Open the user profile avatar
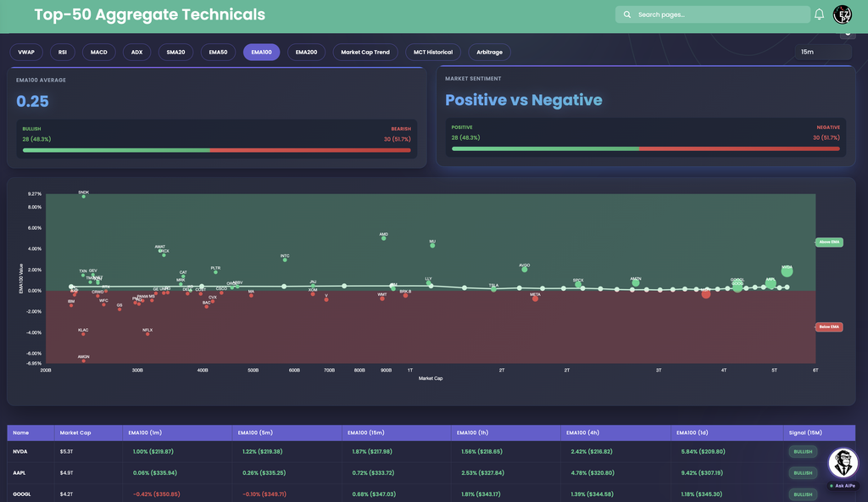868x502 pixels. coord(842,14)
